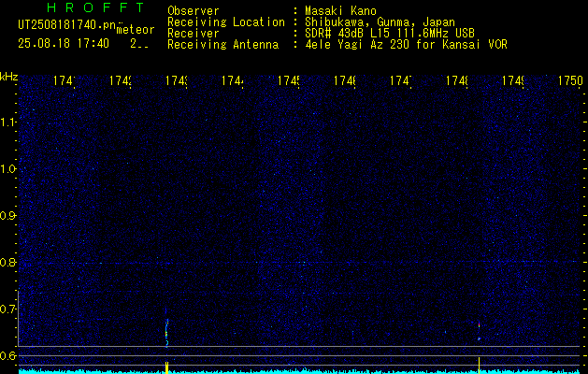Screen dimensions: 588x374
Task: Click the yellow intensity spike below 1743
Action: (166, 367)
